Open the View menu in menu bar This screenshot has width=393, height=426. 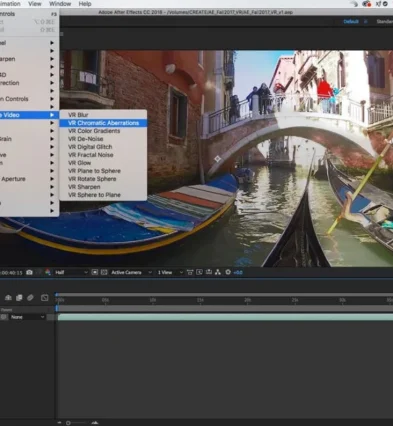[35, 4]
